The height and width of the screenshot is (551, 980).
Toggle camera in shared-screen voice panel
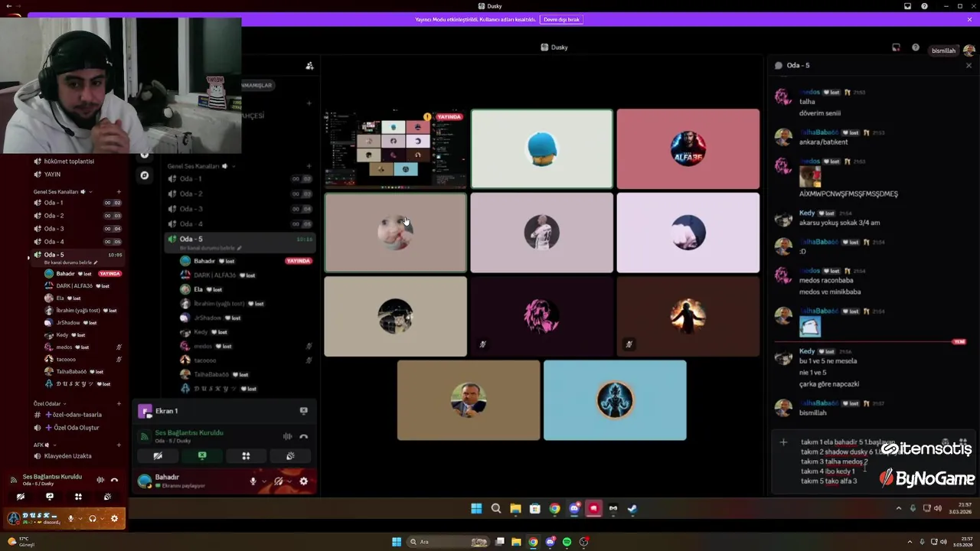[158, 455]
